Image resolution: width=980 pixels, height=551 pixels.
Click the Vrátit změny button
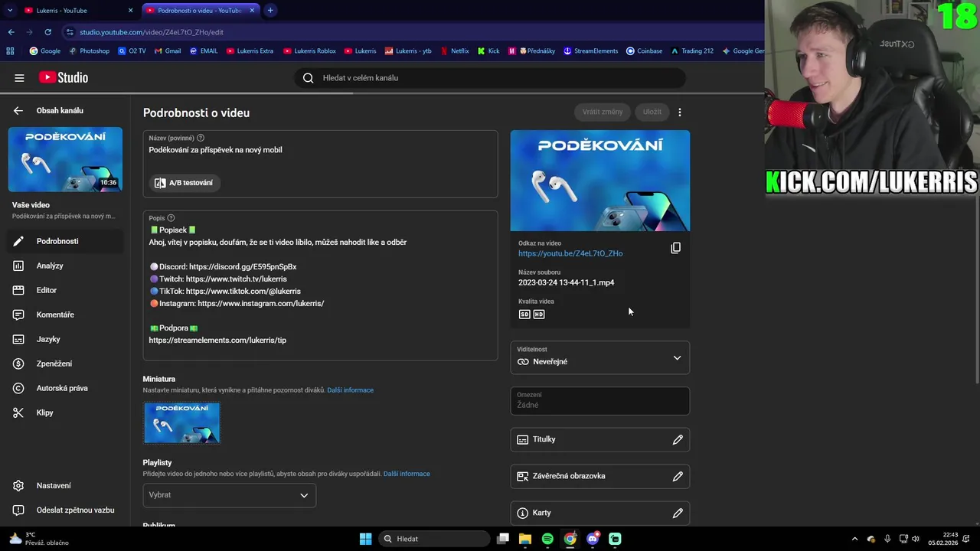tap(603, 112)
